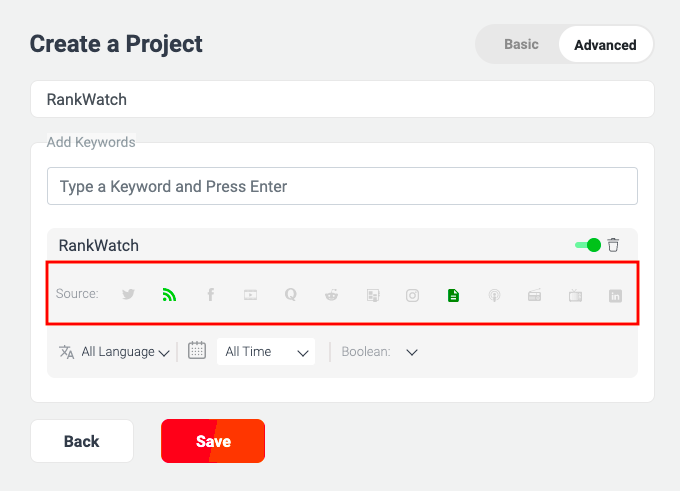Select the Instagram source icon

[412, 295]
